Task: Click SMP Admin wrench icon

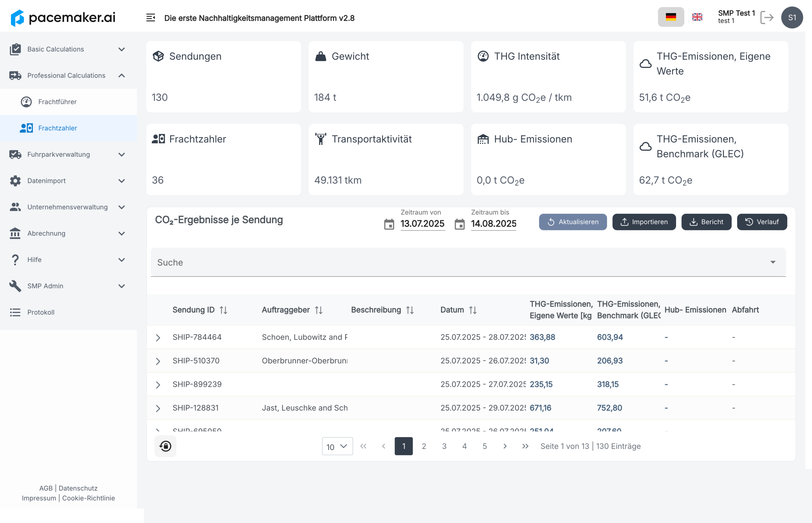Action: (15, 286)
